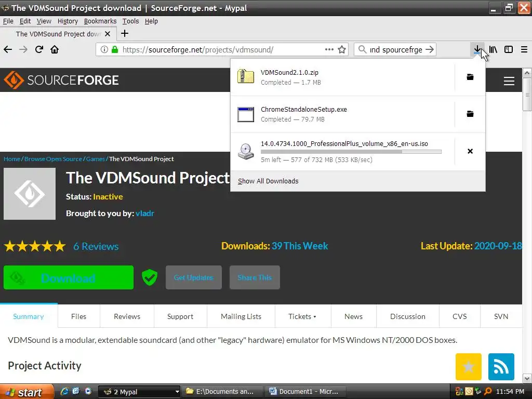Viewport: 532px width, 399px height.
Task: Click the ISO download progress bar
Action: tap(351, 152)
